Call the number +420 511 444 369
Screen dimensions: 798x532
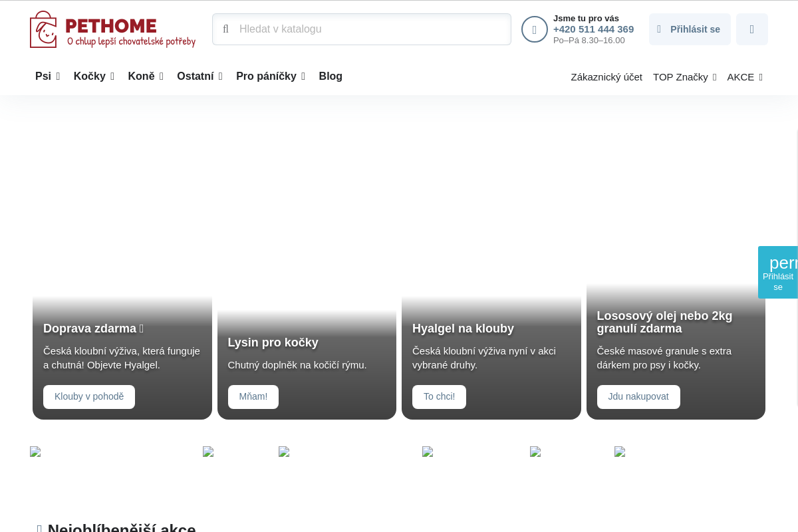[593, 29]
